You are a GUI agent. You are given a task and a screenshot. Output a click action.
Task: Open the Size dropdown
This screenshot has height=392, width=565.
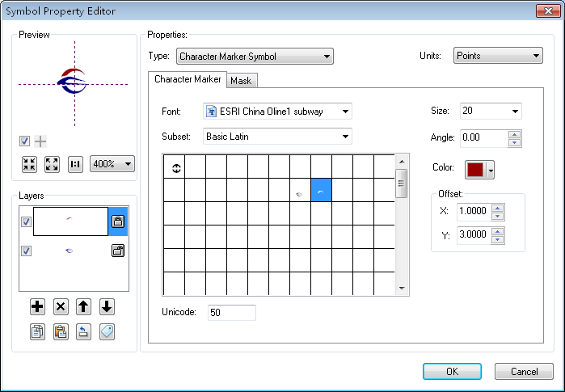pyautogui.click(x=491, y=111)
